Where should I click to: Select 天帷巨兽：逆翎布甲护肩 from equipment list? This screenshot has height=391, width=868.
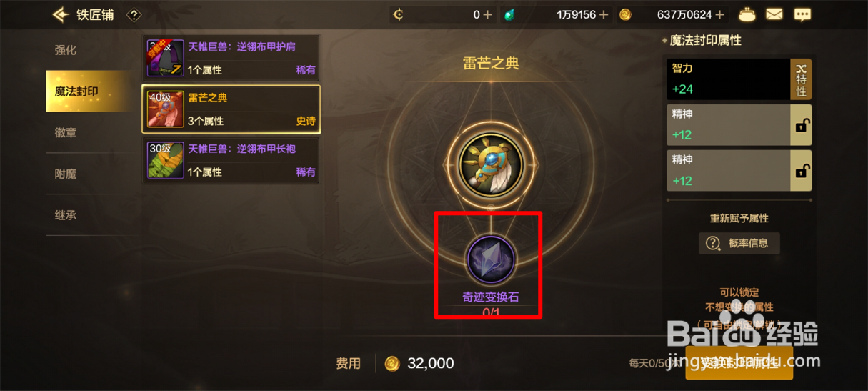[x=231, y=58]
